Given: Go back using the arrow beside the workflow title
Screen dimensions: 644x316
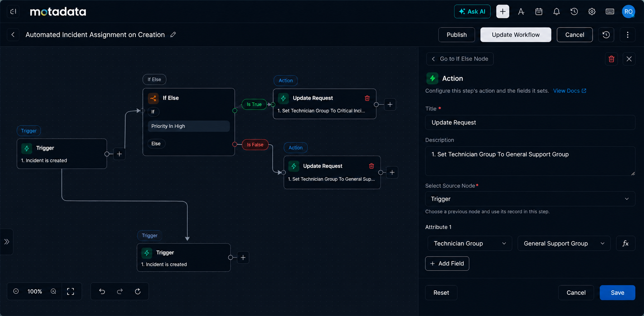Looking at the screenshot, I should click(13, 35).
